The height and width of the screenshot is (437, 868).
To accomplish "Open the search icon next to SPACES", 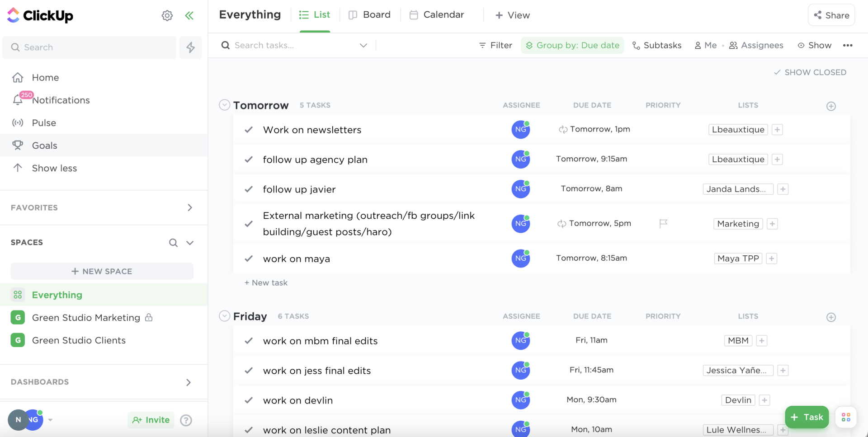I will click(174, 243).
